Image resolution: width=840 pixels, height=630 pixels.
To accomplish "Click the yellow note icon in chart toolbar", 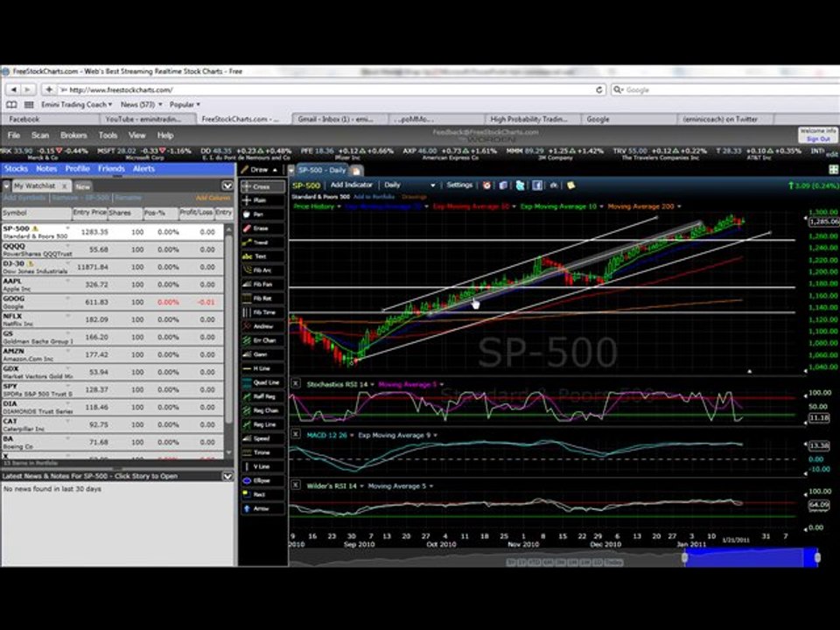I will tap(570, 185).
